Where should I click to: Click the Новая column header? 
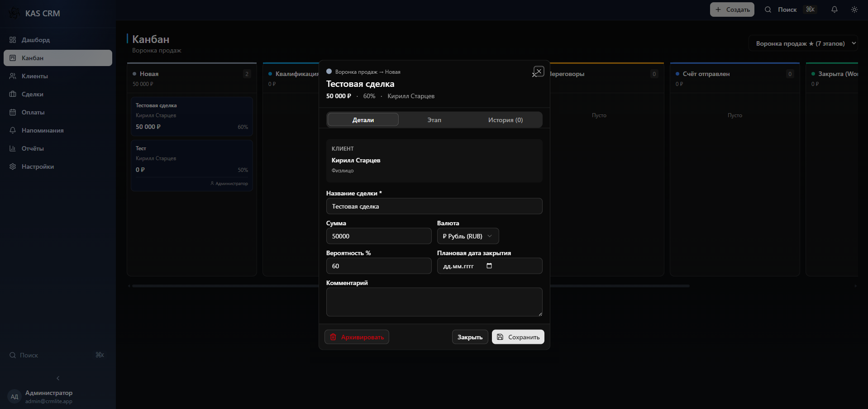192,78
